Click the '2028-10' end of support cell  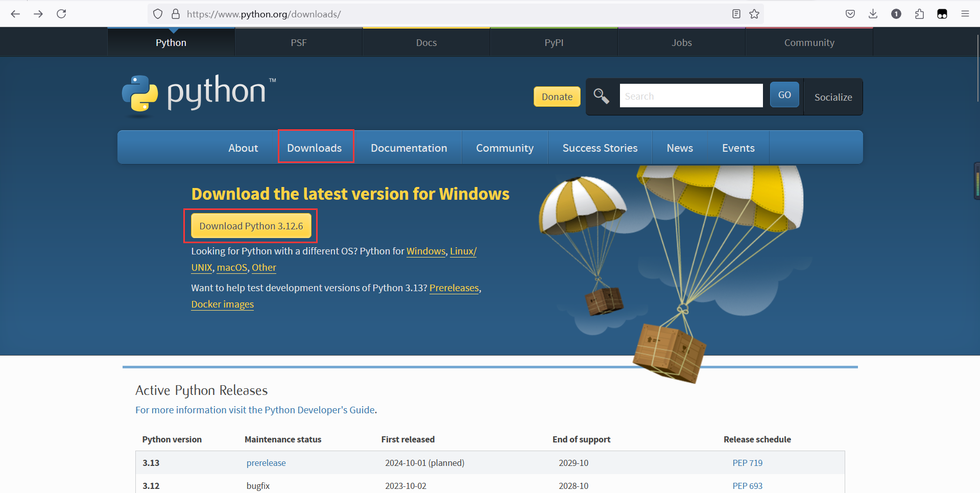(x=573, y=486)
